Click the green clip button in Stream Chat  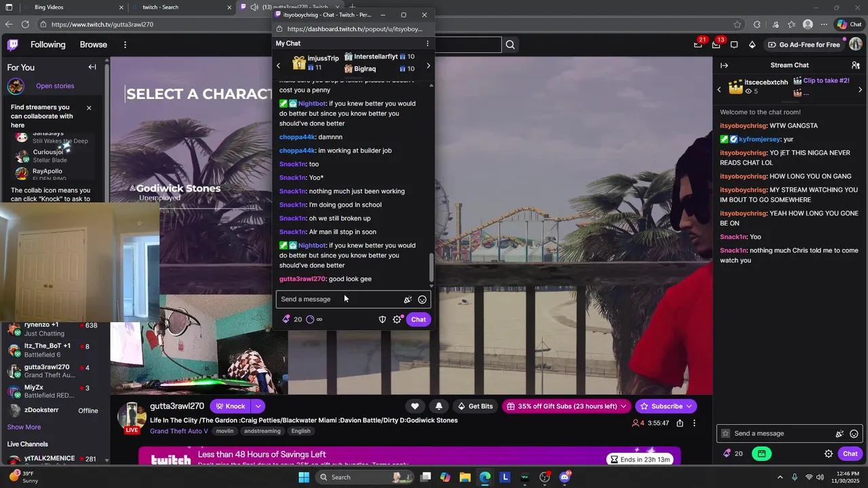[762, 453]
